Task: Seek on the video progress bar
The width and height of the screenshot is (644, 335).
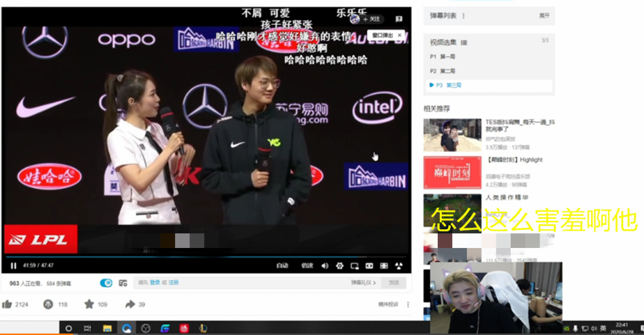Action: click(x=206, y=257)
